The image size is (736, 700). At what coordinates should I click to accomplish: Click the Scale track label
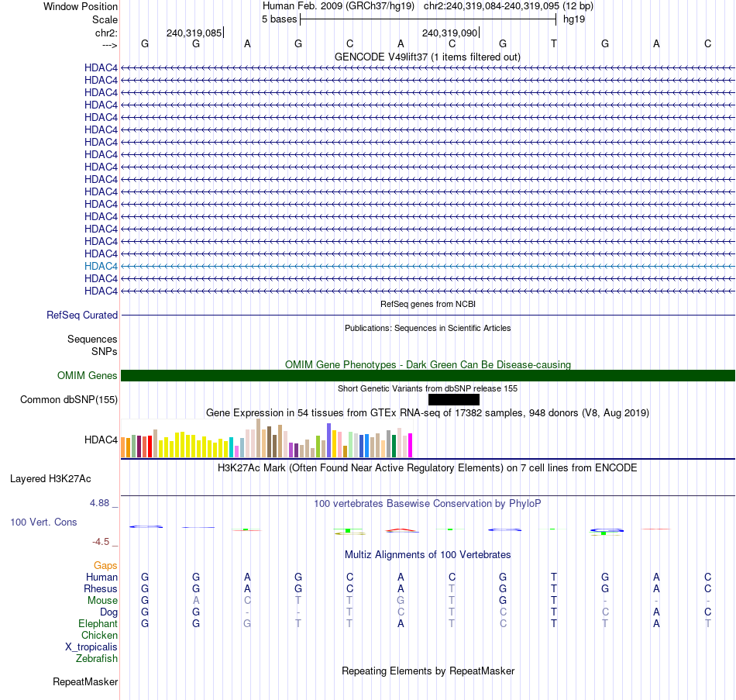(x=105, y=19)
